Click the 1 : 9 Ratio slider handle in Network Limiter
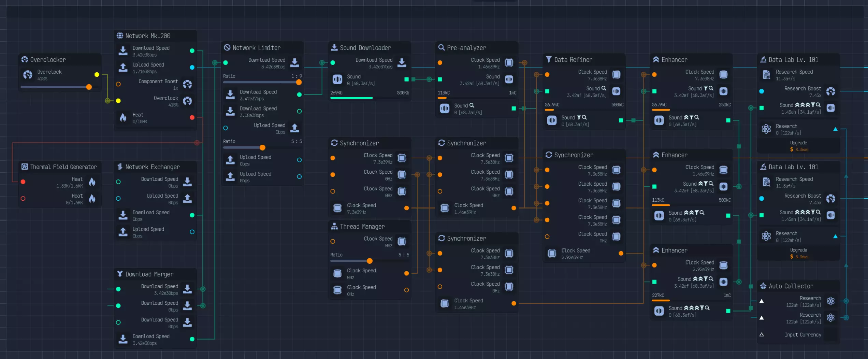 coord(299,82)
